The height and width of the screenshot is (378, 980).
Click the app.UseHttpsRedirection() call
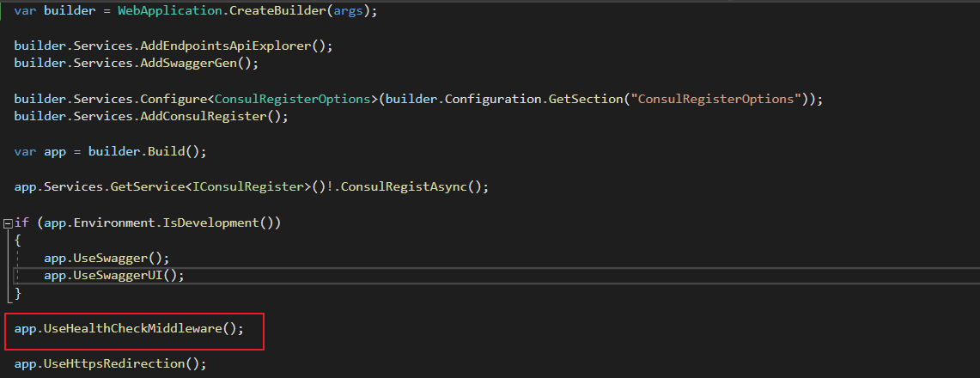pyautogui.click(x=110, y=363)
